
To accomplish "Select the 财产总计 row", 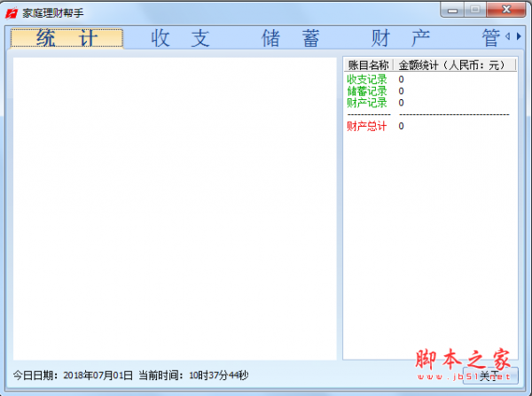I will [430, 126].
